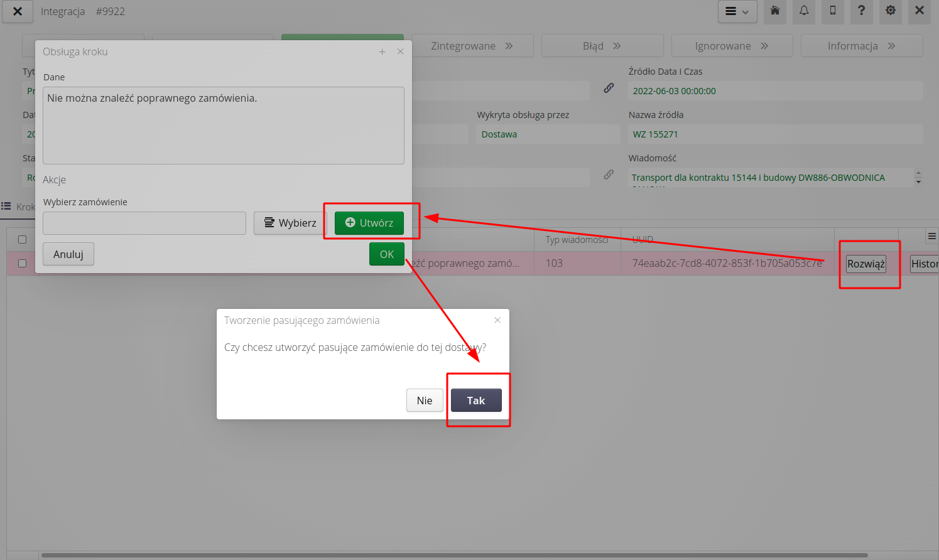
Task: Select the checkbox on the error row
Action: [x=21, y=263]
